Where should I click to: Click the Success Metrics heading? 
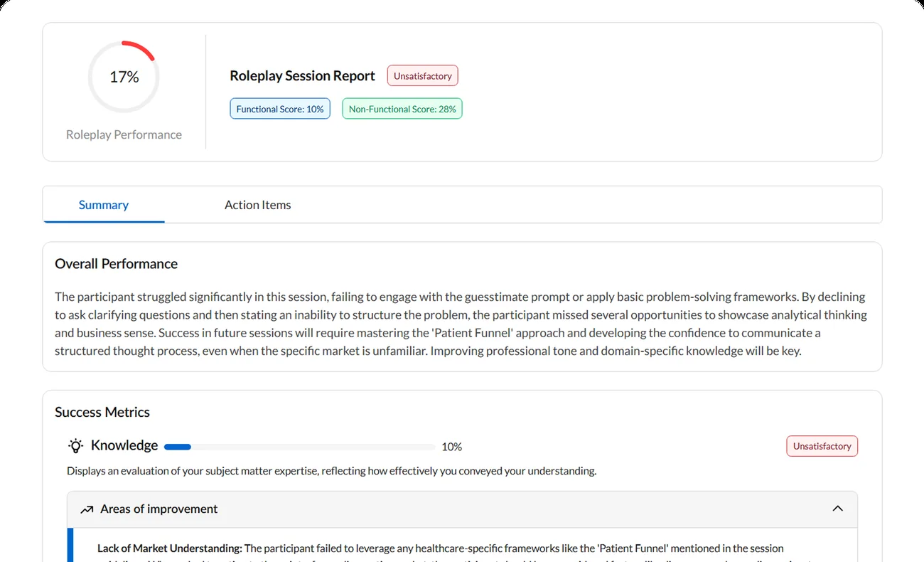click(102, 412)
